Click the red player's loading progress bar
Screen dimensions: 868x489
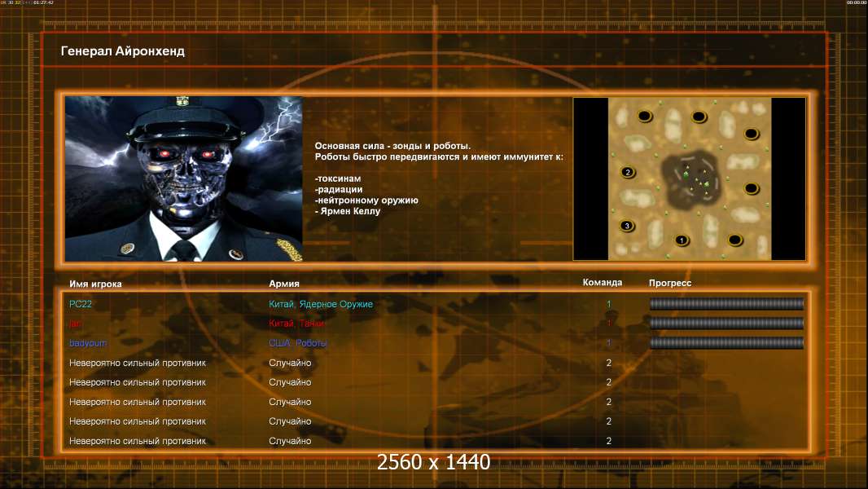pyautogui.click(x=726, y=324)
